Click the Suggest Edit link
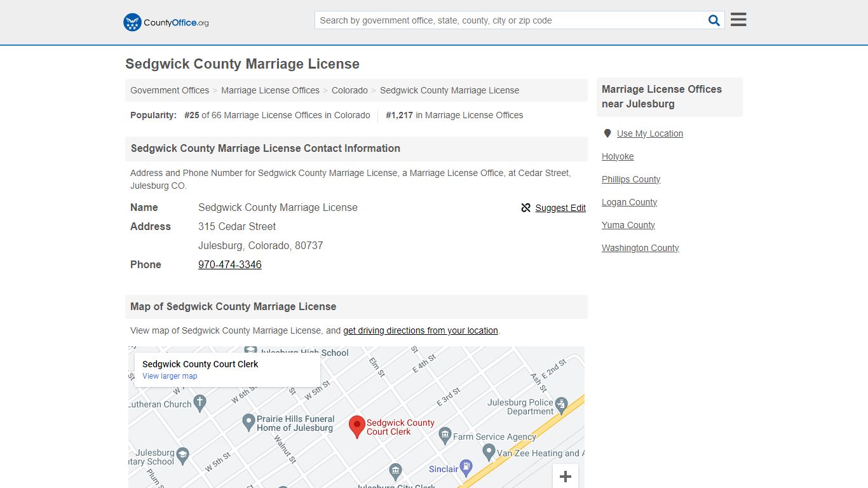The height and width of the screenshot is (488, 868). [560, 208]
